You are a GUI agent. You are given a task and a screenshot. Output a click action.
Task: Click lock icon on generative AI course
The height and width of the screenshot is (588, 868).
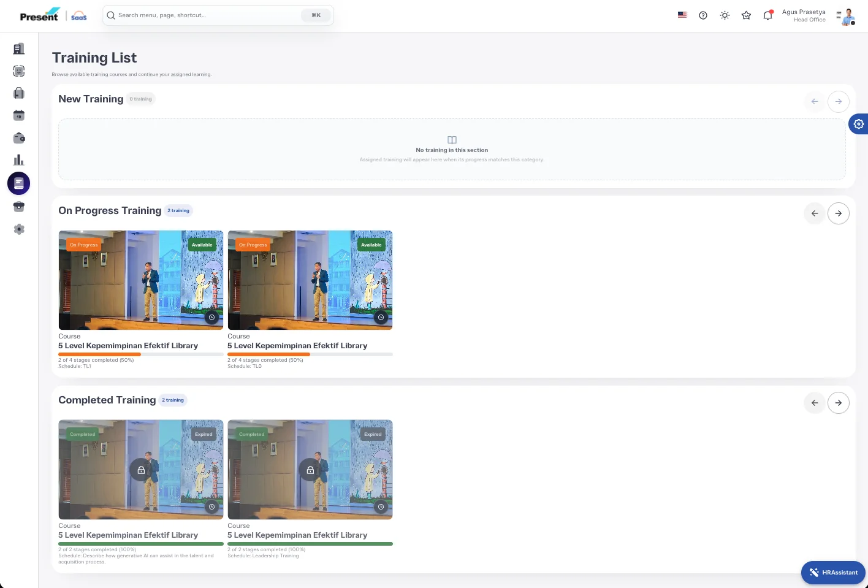141,470
